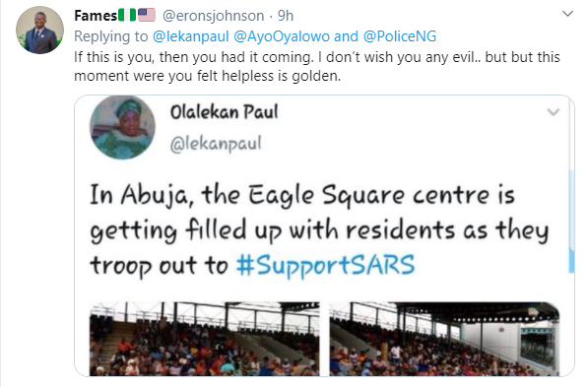588x387 pixels.
Task: Open the #SupportSARS hashtag
Action: pyautogui.click(x=325, y=266)
